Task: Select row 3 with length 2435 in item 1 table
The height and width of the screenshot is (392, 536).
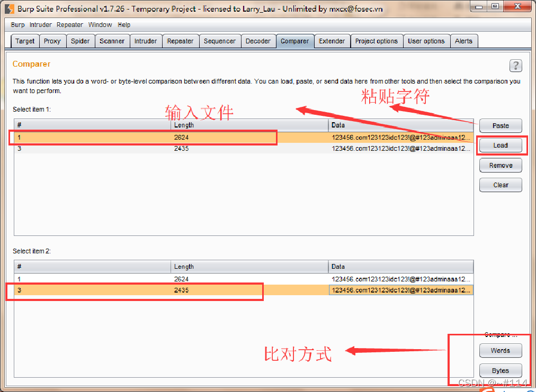Action: (x=244, y=149)
